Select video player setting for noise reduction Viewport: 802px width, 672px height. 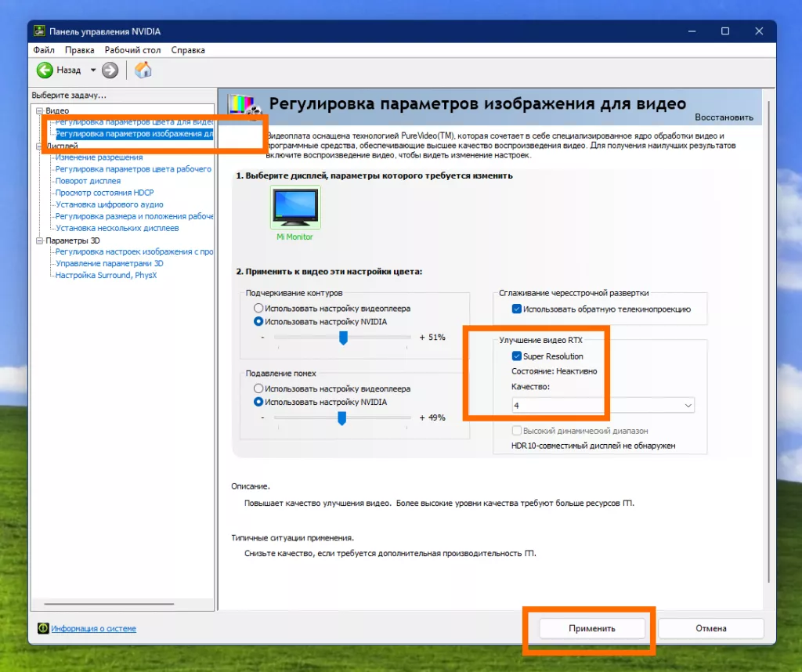258,388
